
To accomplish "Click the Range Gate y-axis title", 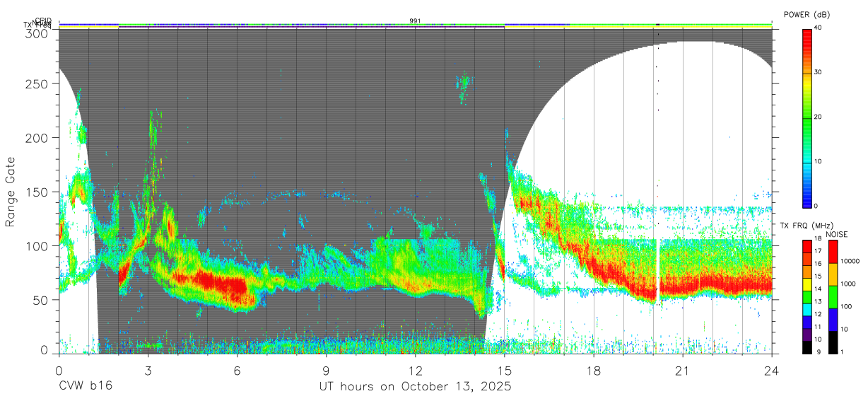I will [11, 192].
